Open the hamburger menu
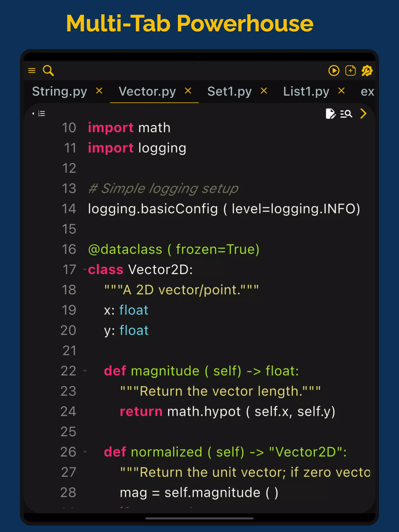399x532 pixels. coord(32,70)
